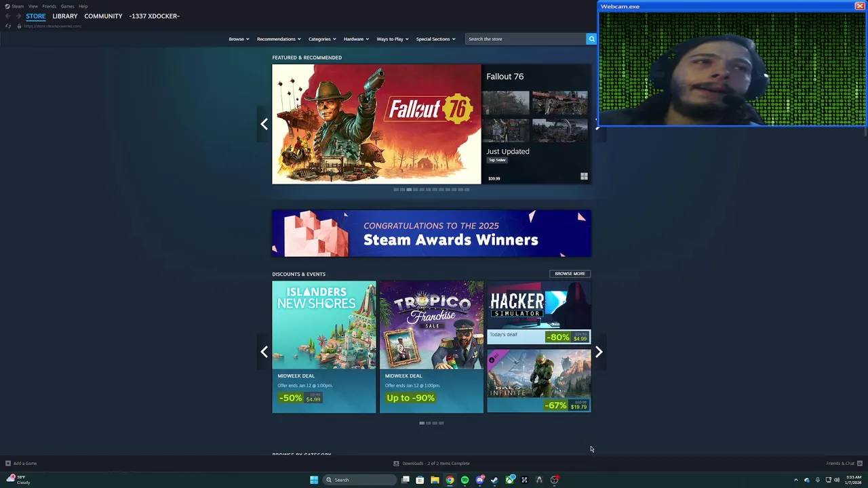Click the magnifier search button in the store
The width and height of the screenshot is (868, 488).
(591, 39)
